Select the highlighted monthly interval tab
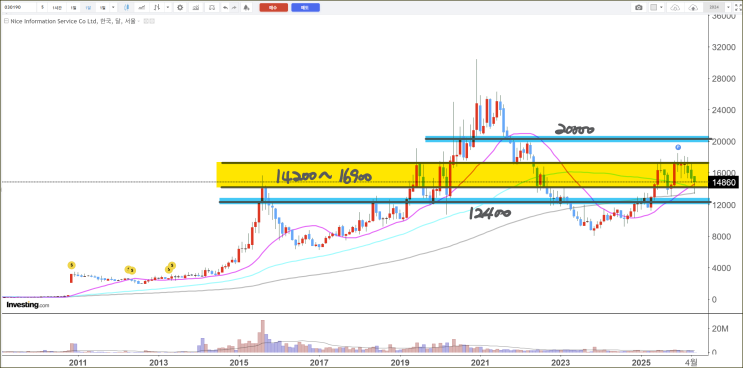The height and width of the screenshot is (368, 743). pos(88,8)
